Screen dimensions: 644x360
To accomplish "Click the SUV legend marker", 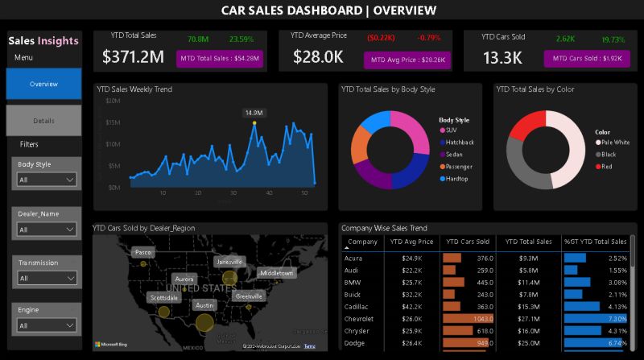I will pos(442,130).
